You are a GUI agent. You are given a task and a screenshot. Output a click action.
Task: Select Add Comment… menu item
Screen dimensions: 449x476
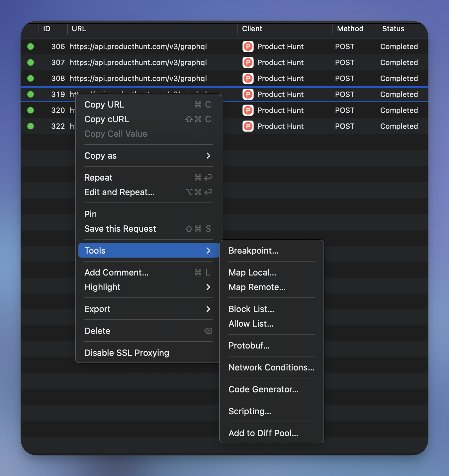148,273
